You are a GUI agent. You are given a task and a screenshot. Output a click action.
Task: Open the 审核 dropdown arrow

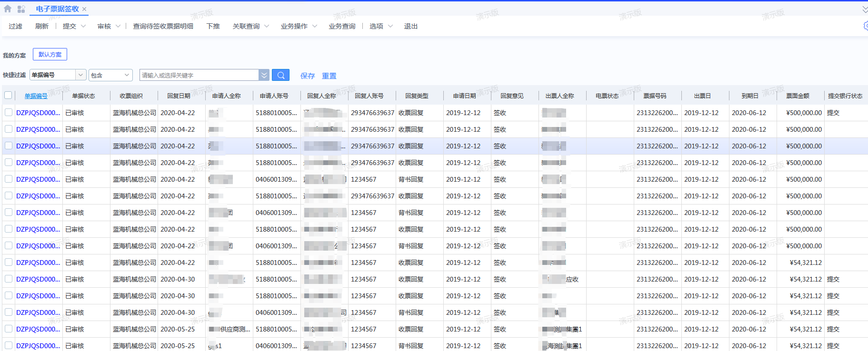coord(118,26)
